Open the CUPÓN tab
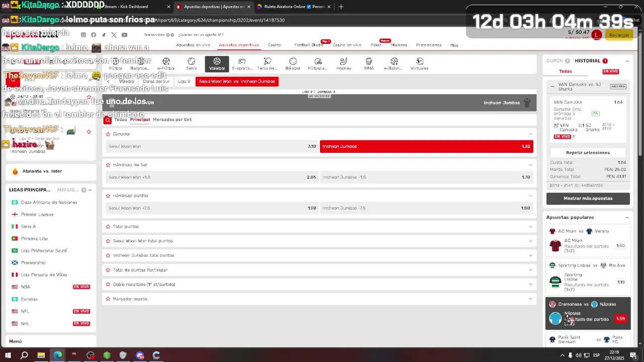Viewport: 644px width, 362px height. pos(558,61)
